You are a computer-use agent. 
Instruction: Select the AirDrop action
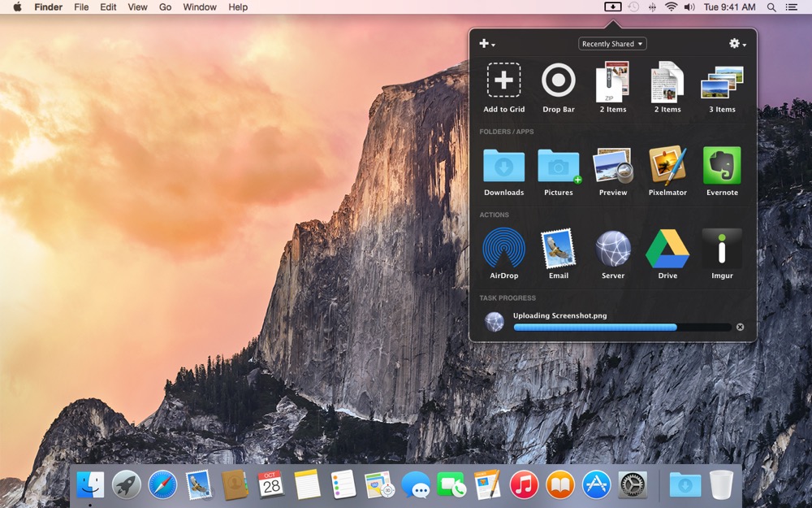tap(503, 249)
